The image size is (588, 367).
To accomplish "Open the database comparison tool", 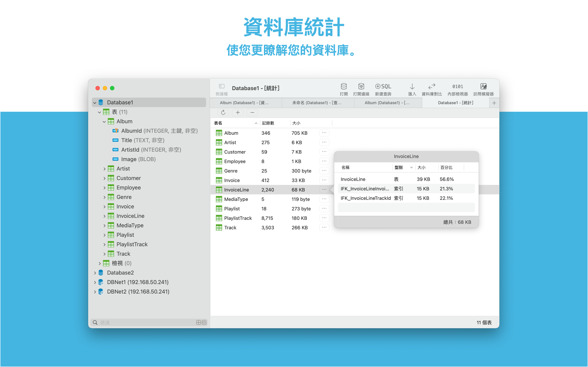I will tap(432, 87).
